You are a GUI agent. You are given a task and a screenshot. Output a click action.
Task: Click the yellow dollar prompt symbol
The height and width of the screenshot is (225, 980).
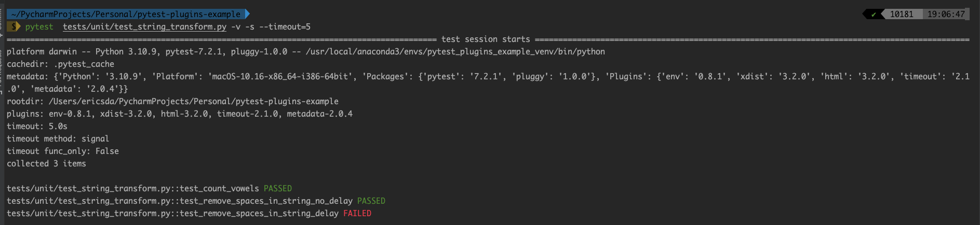[x=14, y=26]
